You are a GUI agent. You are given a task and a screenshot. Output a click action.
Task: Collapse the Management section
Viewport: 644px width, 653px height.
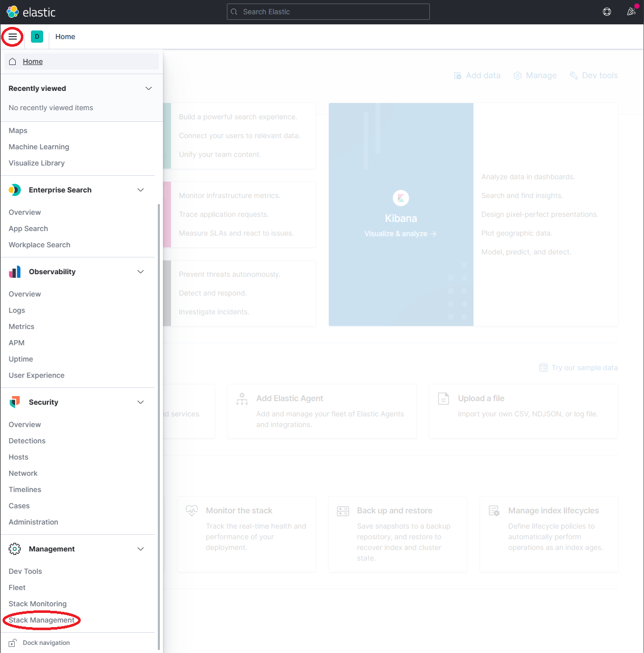pyautogui.click(x=140, y=549)
